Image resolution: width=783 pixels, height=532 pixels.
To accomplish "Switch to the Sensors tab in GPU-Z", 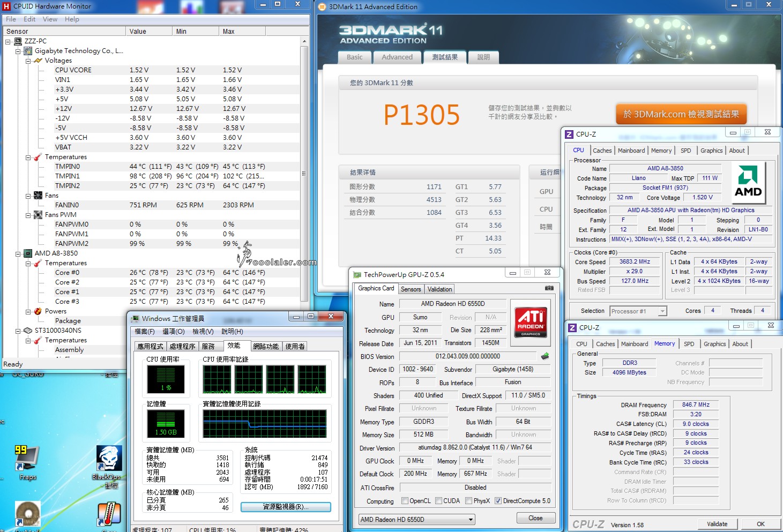I will pyautogui.click(x=411, y=289).
